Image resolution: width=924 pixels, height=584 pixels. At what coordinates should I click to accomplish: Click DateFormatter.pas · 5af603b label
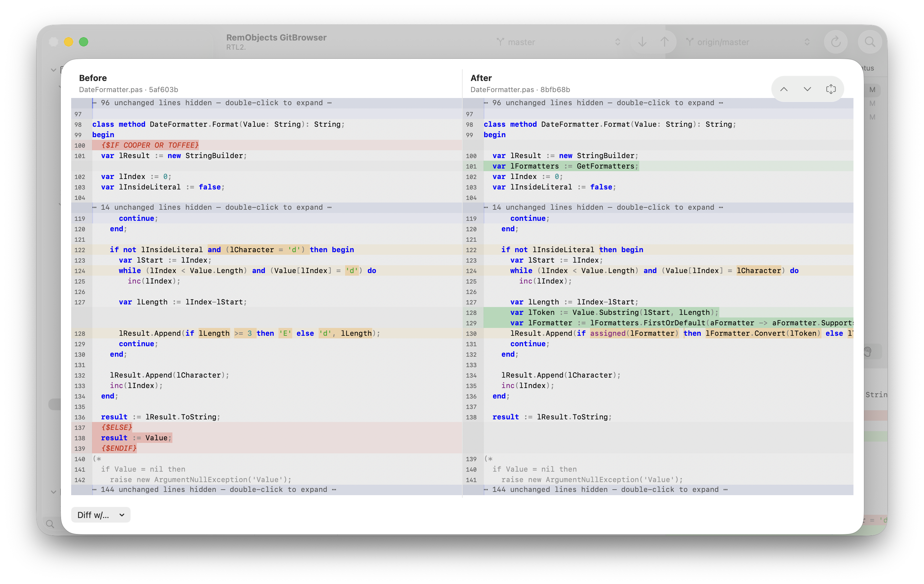coord(129,89)
